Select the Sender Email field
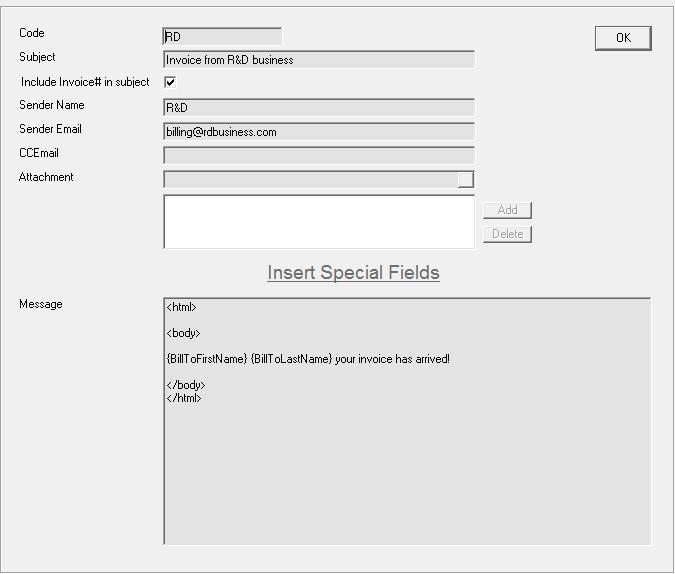 pyautogui.click(x=319, y=132)
